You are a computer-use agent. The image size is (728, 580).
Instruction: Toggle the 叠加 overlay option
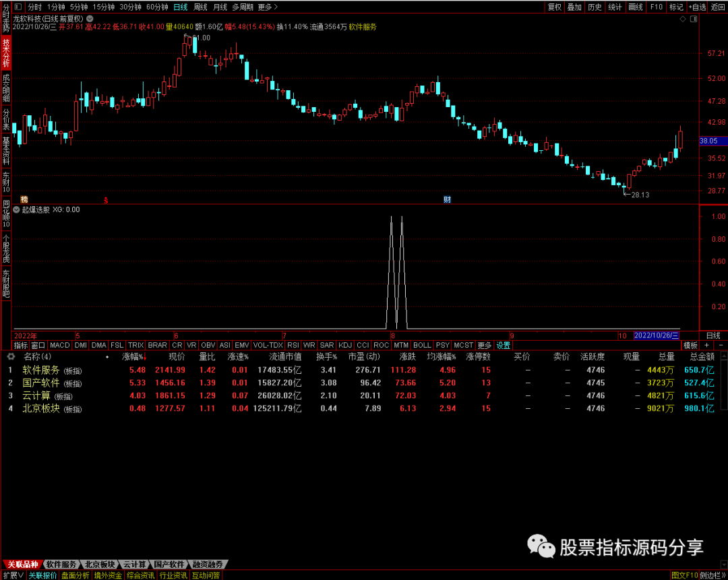574,7
